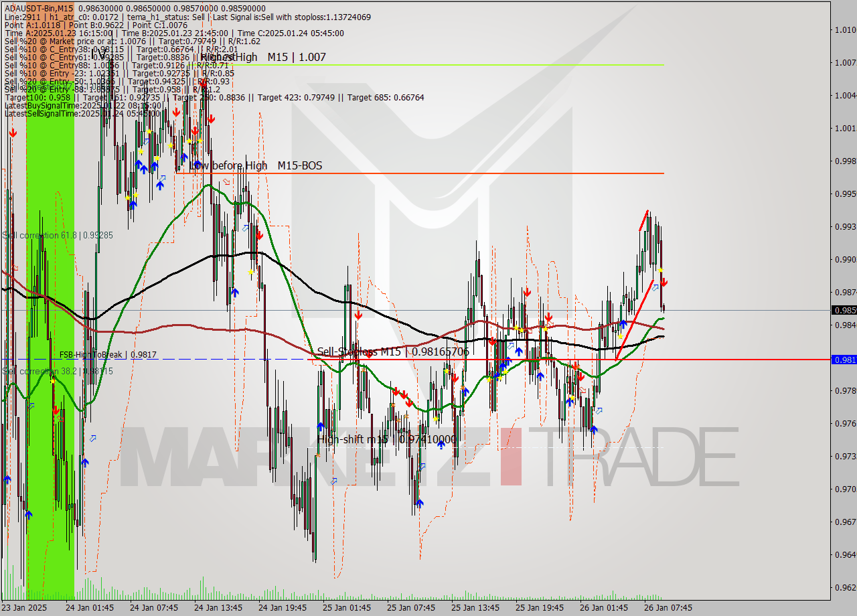Screen dimensions: 857x616
Task: Click the red 0.981 stoploss price tag
Action: 844,360
